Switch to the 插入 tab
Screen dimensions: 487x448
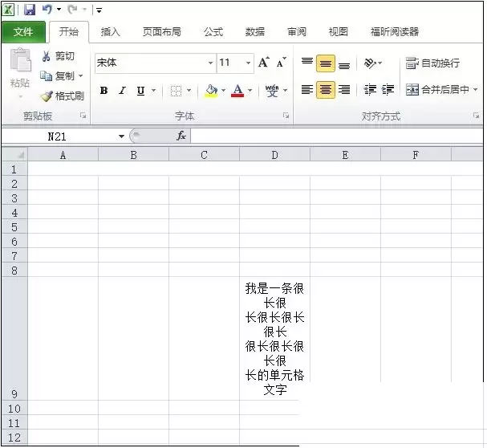pyautogui.click(x=110, y=31)
